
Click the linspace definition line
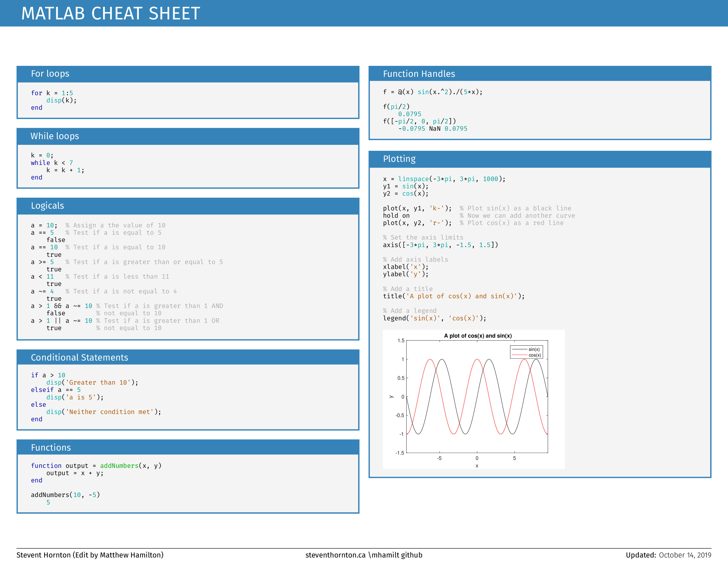click(x=444, y=179)
